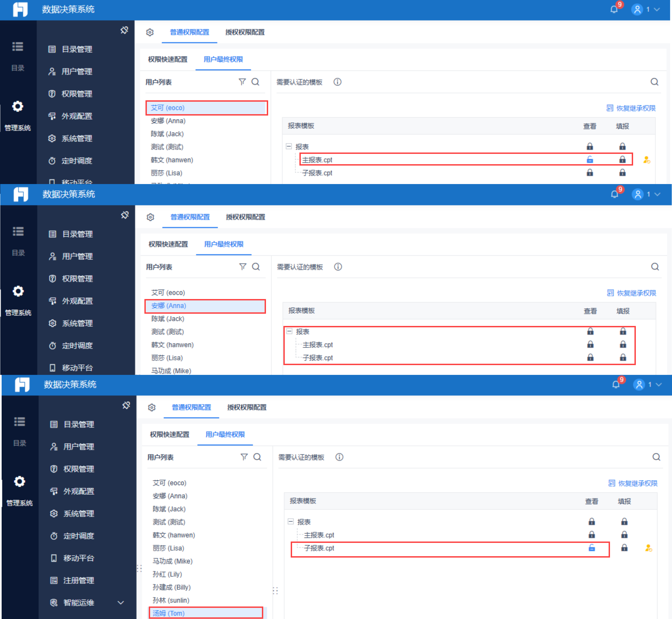
Task: Collapse the 报表 folder in bottom screenshot
Action: click(291, 521)
